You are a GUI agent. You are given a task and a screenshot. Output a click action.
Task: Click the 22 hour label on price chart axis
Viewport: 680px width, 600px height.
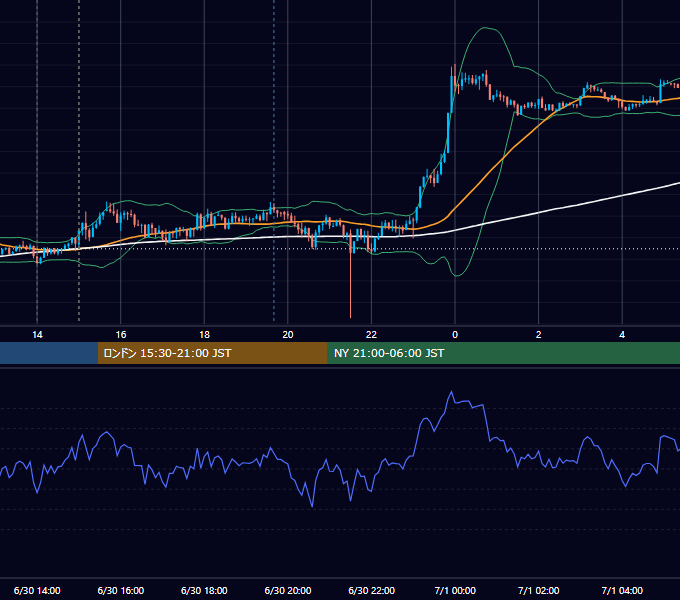tap(371, 335)
